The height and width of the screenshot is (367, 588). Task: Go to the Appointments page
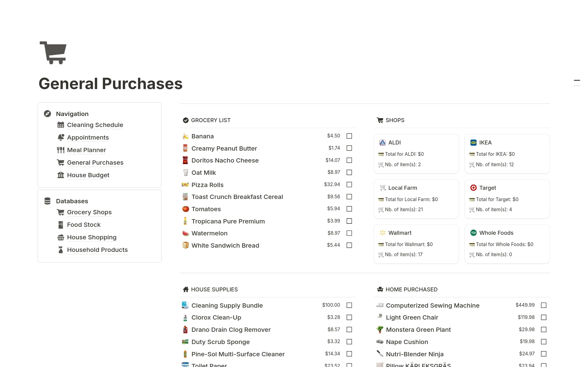pyautogui.click(x=88, y=137)
